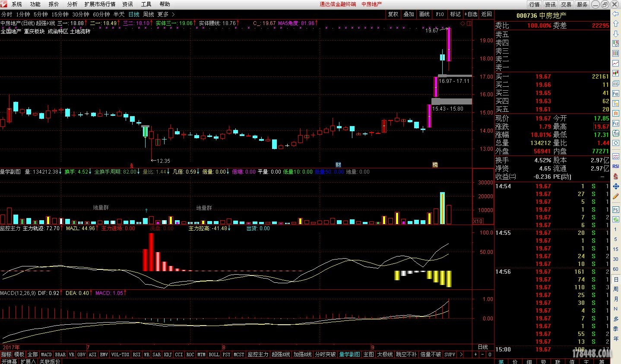Select the 年 yearly period in right sidebar
621x364 pixels.
coord(616,339)
